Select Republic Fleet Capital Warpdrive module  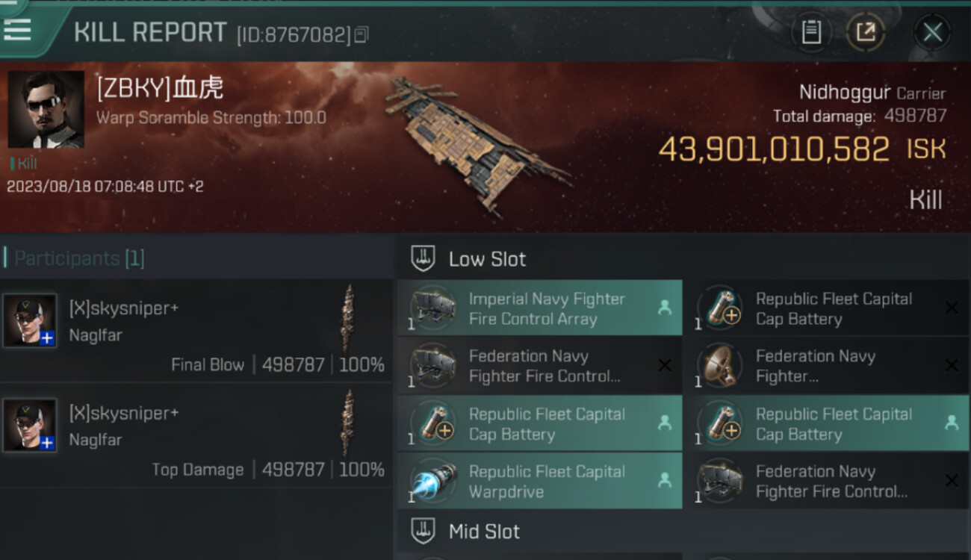tap(546, 482)
